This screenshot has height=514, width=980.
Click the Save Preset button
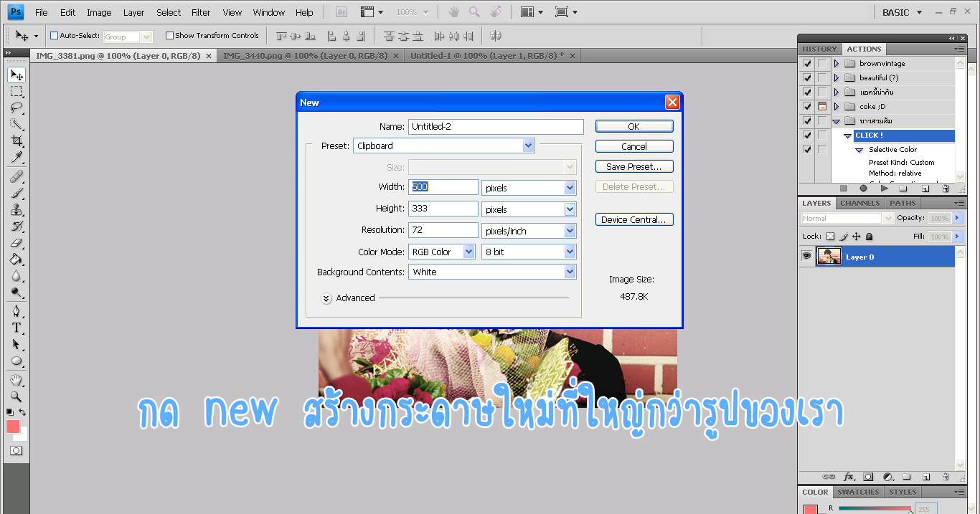coord(633,166)
